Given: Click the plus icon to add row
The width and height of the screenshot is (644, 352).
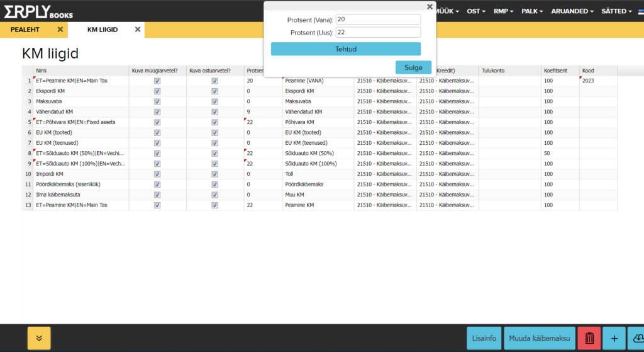Looking at the screenshot, I should (614, 338).
